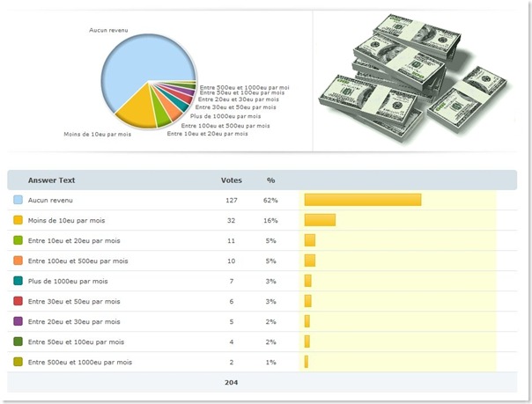Click the Aucun revenu pie chart label
This screenshot has height=404, width=532.
(108, 30)
